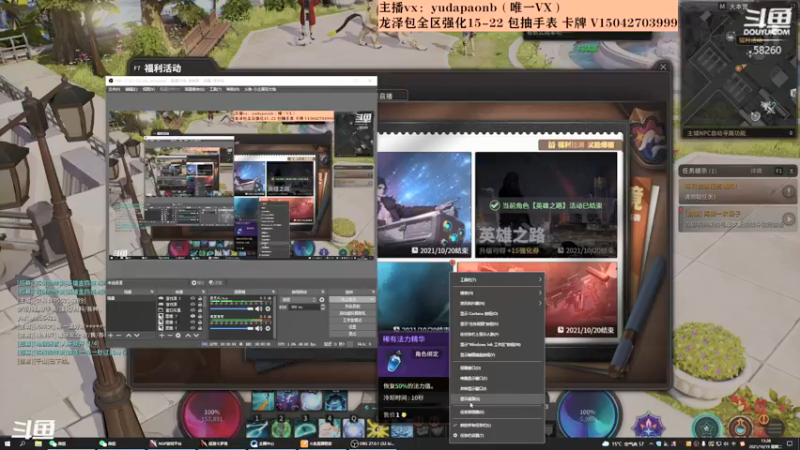Viewport: 800px width, 450px height.
Task: Click 详情 button in 任务提示 panel
Action: [x=756, y=171]
